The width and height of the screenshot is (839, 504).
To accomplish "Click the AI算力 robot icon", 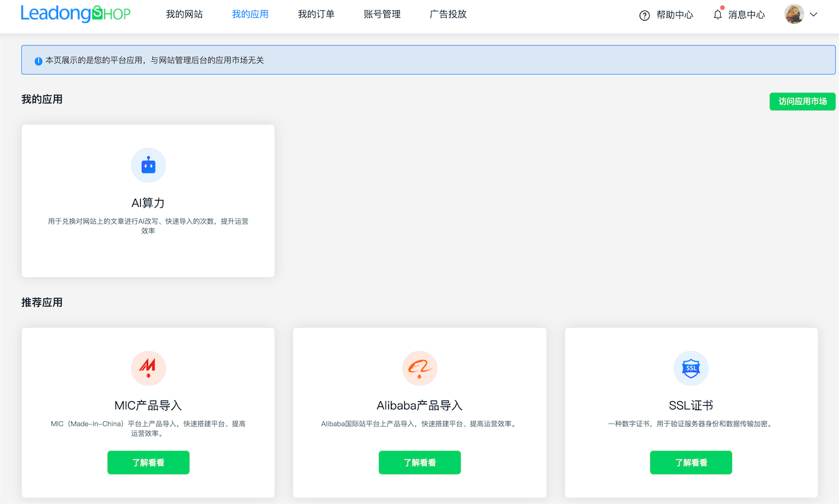I will coord(149,165).
